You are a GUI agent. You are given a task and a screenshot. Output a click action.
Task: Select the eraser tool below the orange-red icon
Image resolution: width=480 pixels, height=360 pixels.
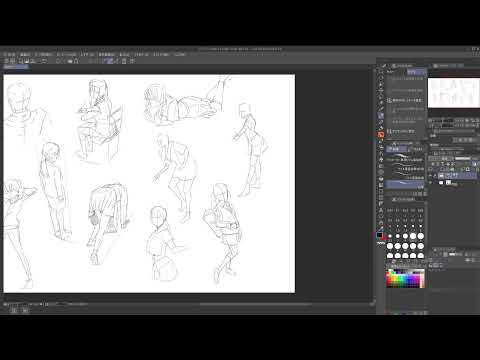(381, 141)
